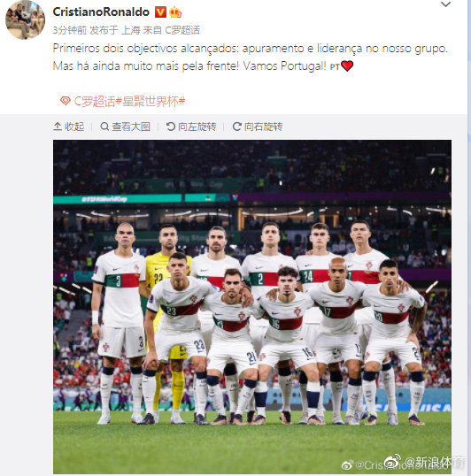Click the CristianoRonaldo username link
Screen dimensions: 471x476
(x=101, y=12)
